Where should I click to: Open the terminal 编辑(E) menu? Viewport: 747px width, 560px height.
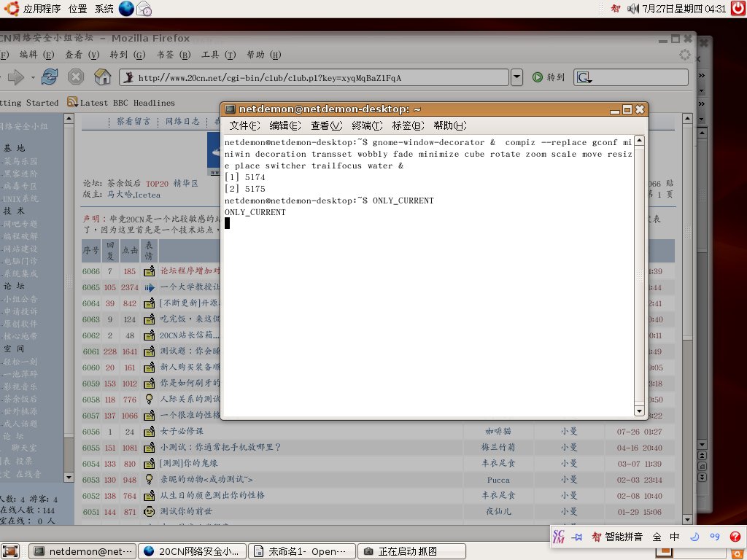coord(285,125)
